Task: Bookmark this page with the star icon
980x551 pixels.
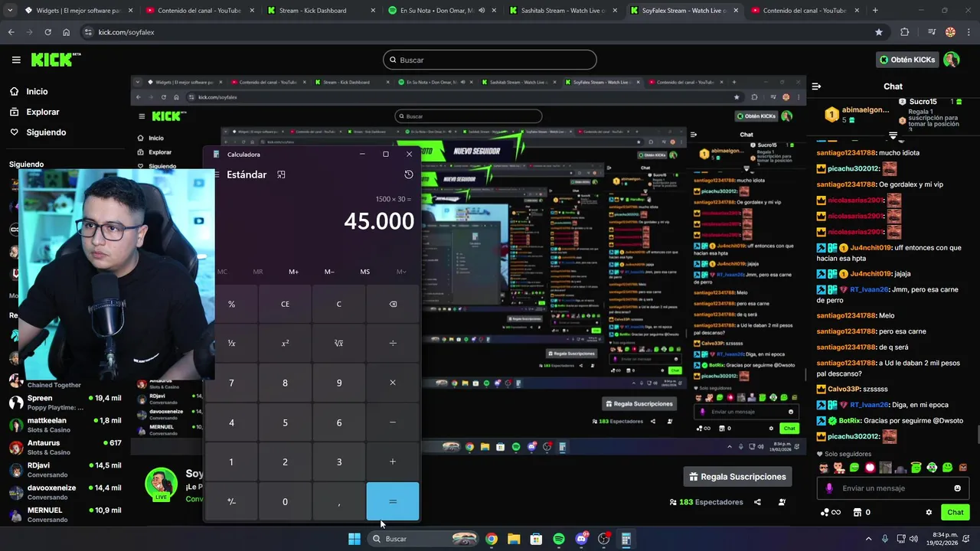Action: coord(879,32)
